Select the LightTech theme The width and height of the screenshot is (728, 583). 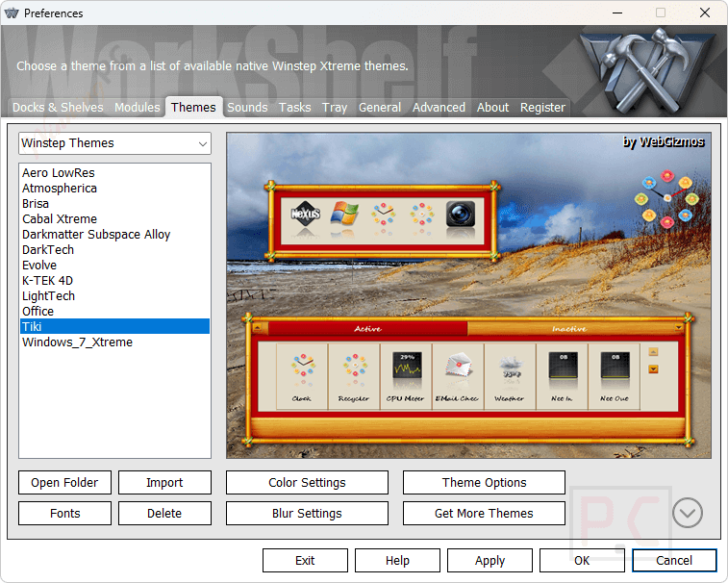114,295
